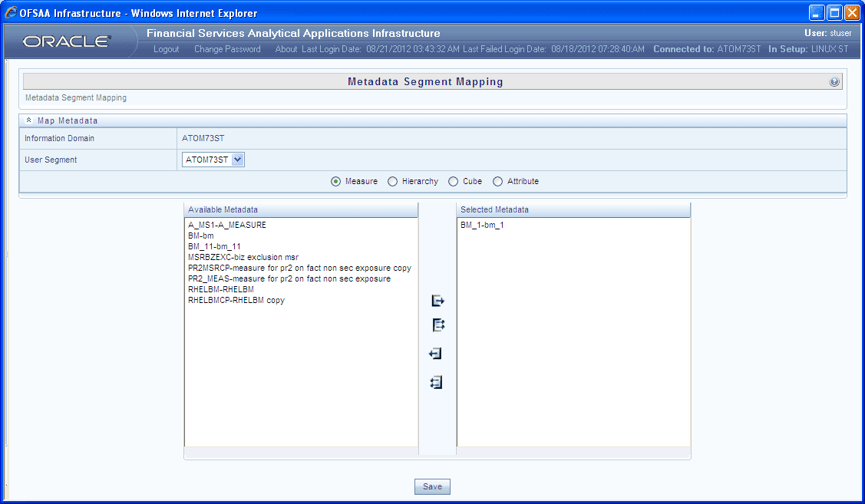Click the Available Metadata list header
The image size is (865, 504).
pyautogui.click(x=301, y=209)
